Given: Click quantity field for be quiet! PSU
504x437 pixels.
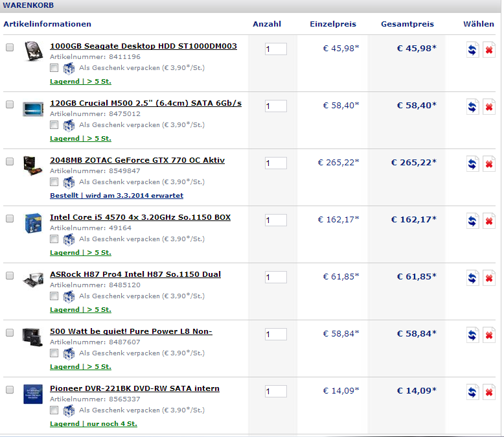Looking at the screenshot, I should coord(276,335).
